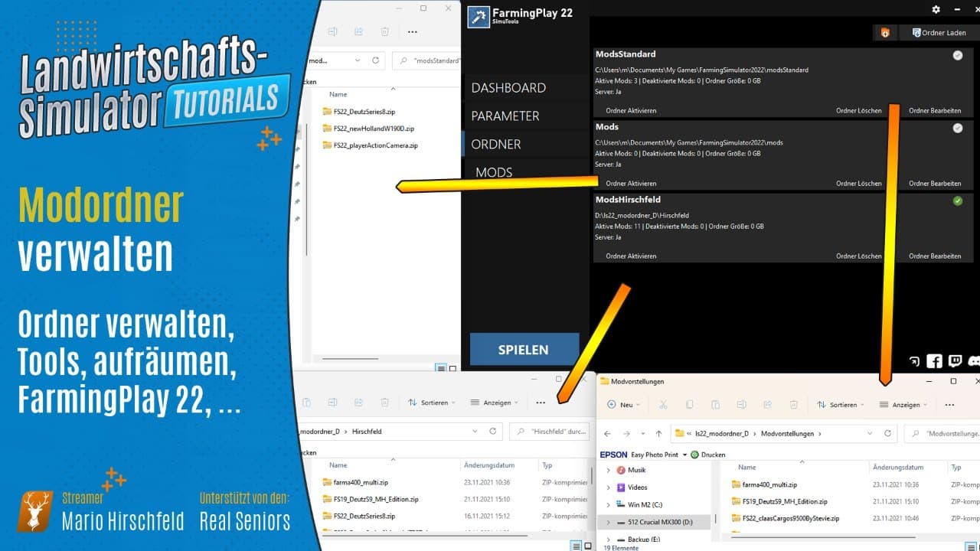980x551 pixels.
Task: Click the orange add-folder icon button
Action: (x=884, y=33)
